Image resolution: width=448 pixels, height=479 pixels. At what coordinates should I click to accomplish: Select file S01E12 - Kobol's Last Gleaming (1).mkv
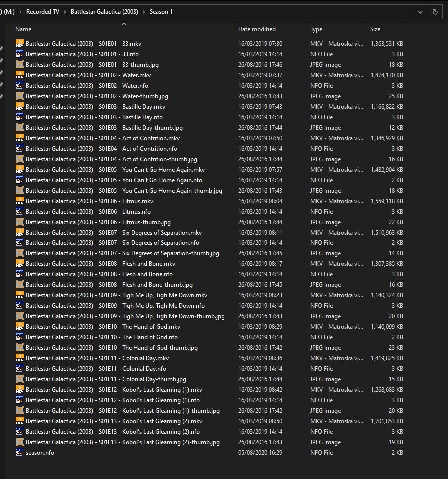click(114, 390)
